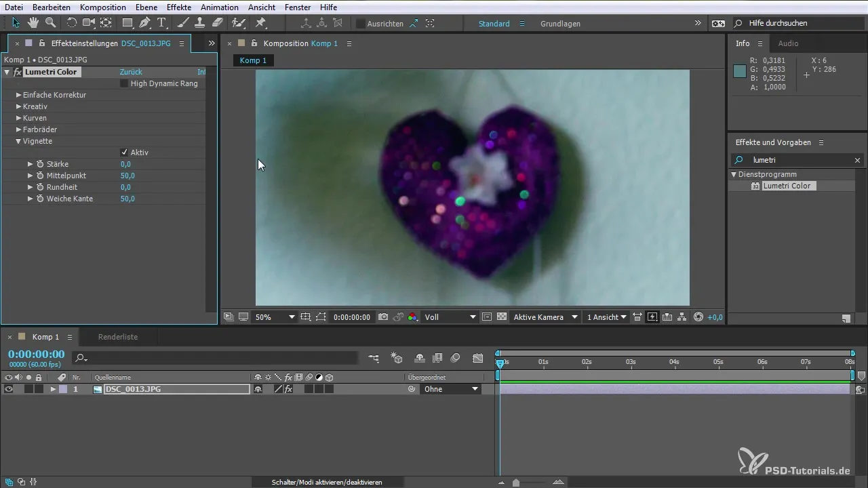The width and height of the screenshot is (868, 488).
Task: Select the Roto Brush tool
Action: [238, 23]
